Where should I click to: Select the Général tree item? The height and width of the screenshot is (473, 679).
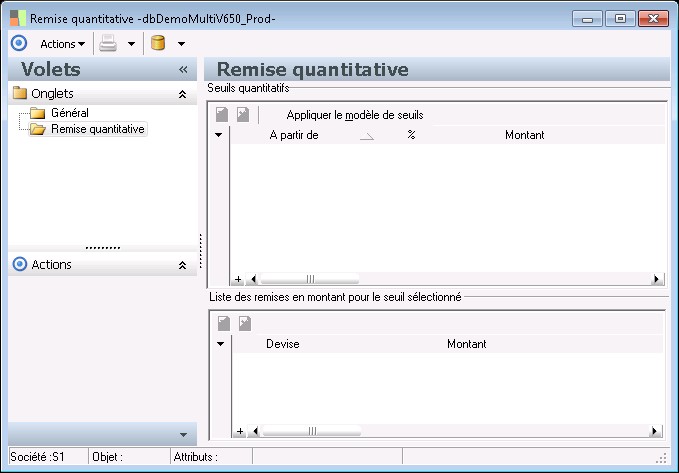pyautogui.click(x=70, y=113)
